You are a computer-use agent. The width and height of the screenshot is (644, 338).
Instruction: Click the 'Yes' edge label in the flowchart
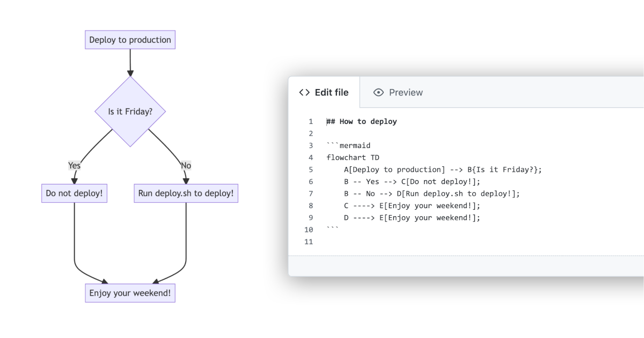coord(74,165)
